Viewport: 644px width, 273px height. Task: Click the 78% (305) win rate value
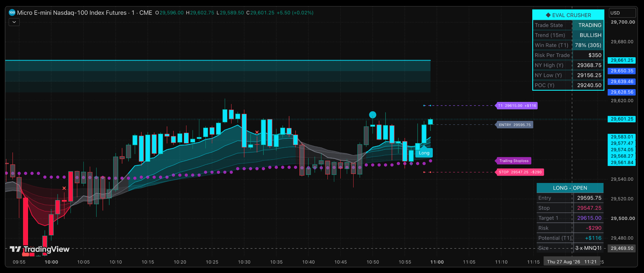(x=588, y=45)
